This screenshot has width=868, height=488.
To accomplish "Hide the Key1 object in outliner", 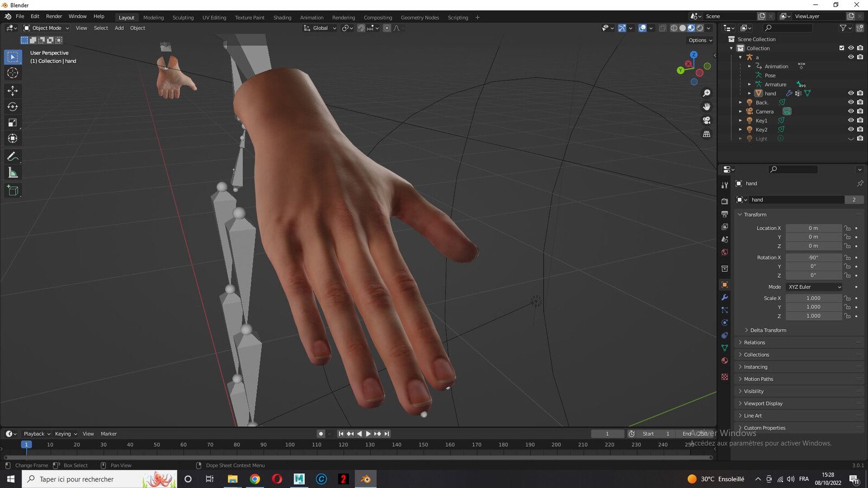I will point(851,120).
